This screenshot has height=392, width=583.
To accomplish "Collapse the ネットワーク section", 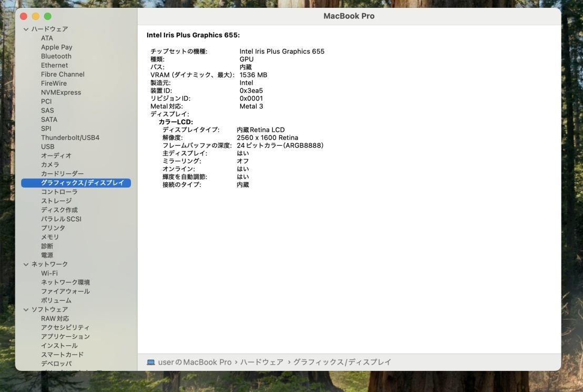I will [26, 264].
